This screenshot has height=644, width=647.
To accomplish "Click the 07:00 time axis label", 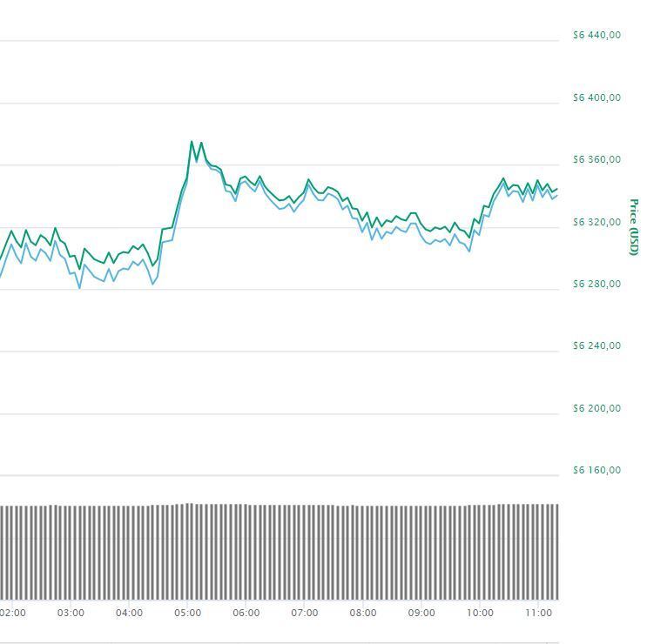I will tap(304, 613).
